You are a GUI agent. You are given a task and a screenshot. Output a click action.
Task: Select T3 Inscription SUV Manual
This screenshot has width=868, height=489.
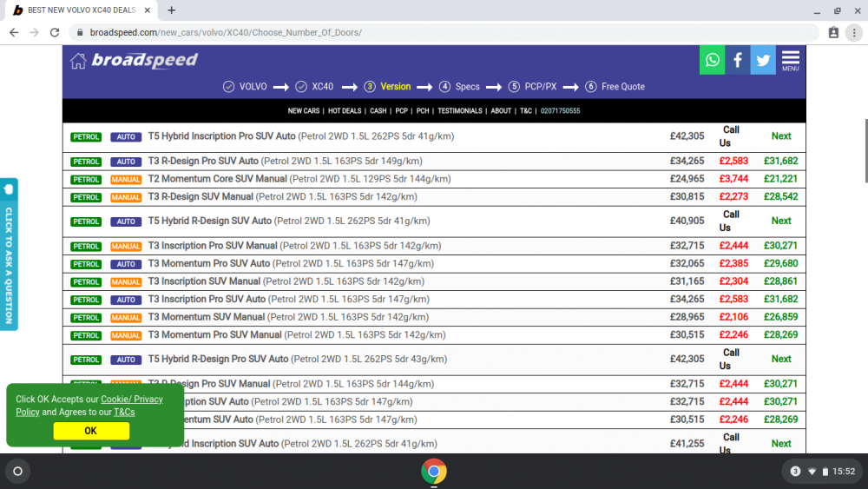click(x=286, y=281)
